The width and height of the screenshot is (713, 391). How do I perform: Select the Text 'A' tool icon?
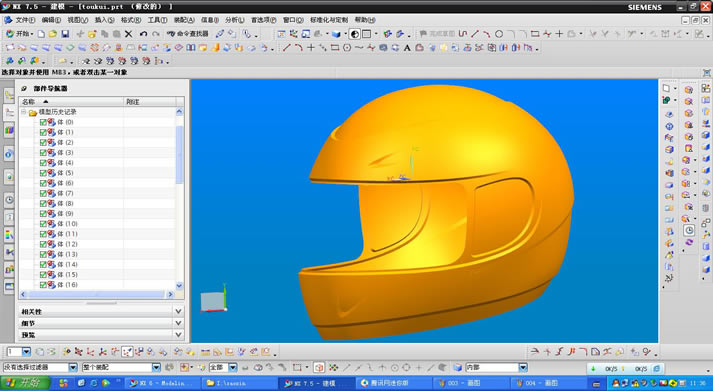coord(407,47)
